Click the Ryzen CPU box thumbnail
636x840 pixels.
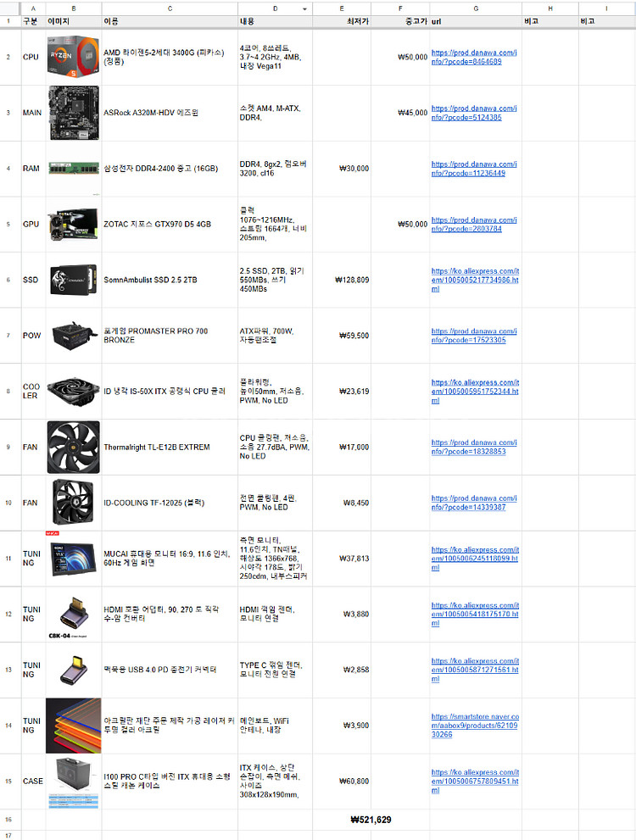(74, 57)
